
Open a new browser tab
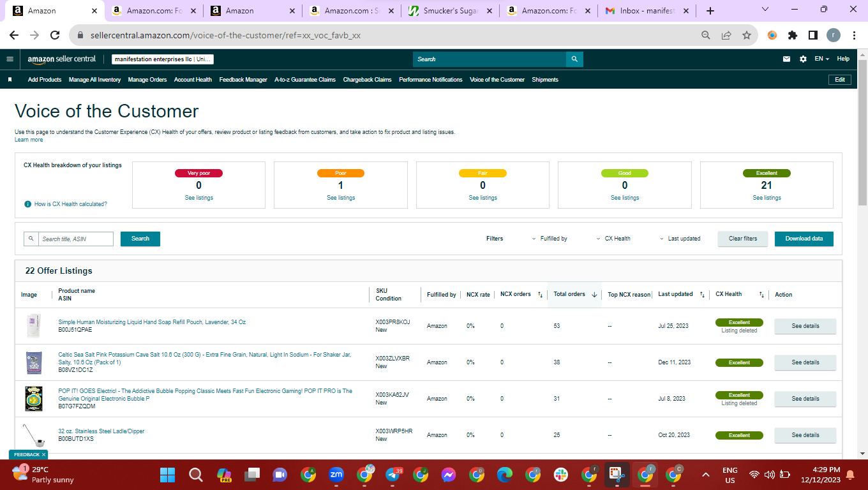click(710, 11)
